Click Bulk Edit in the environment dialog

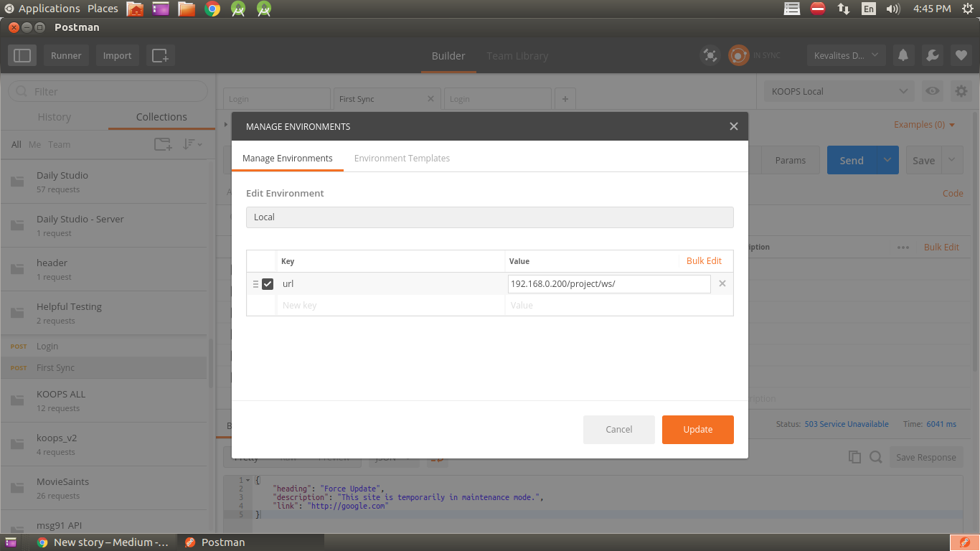(705, 260)
